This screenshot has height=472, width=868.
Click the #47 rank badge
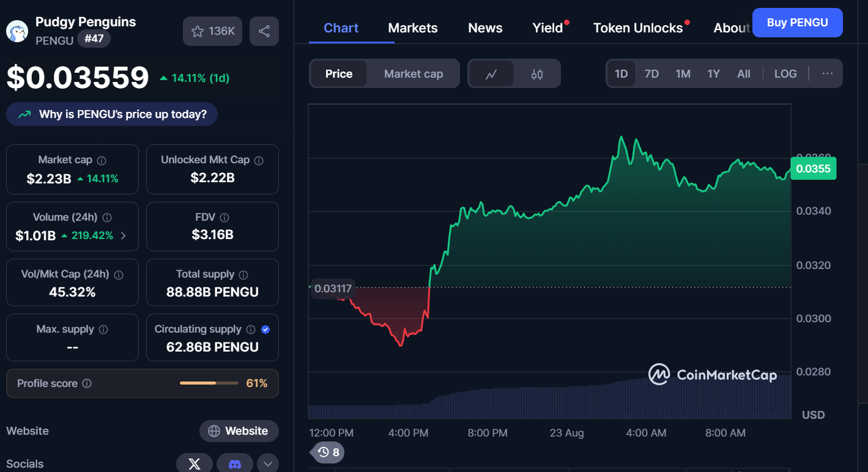coord(94,39)
